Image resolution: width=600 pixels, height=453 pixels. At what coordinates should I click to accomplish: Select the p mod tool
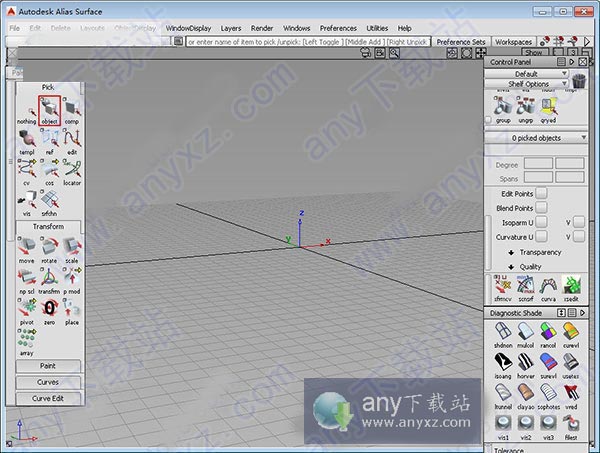[x=72, y=281]
